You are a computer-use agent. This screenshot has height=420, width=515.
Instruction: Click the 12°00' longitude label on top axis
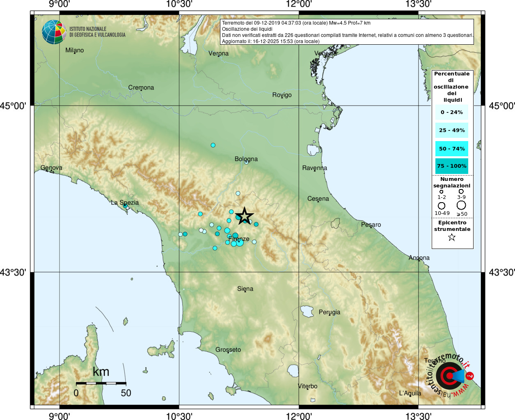[x=299, y=4]
